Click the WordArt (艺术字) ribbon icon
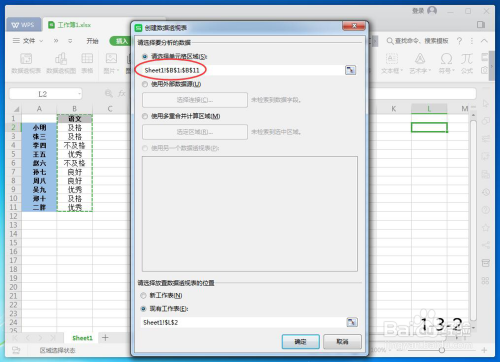This screenshot has width=500, height=362. (420, 59)
